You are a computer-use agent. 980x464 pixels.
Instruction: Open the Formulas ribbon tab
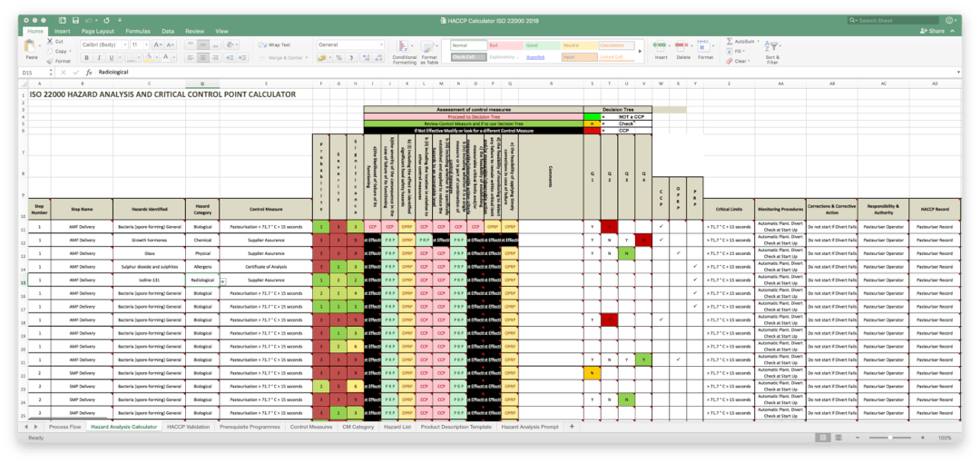click(139, 31)
